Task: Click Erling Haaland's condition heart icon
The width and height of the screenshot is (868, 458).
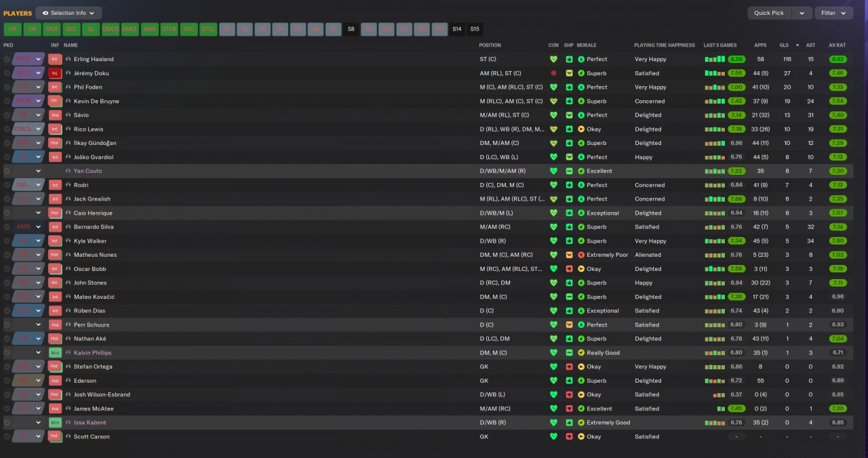Action: (553, 59)
